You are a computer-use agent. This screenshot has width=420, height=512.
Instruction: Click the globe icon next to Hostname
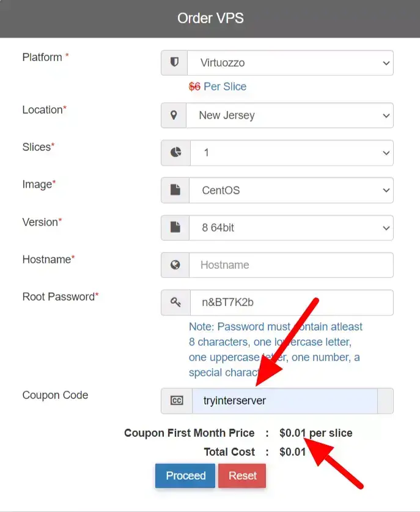tap(175, 265)
